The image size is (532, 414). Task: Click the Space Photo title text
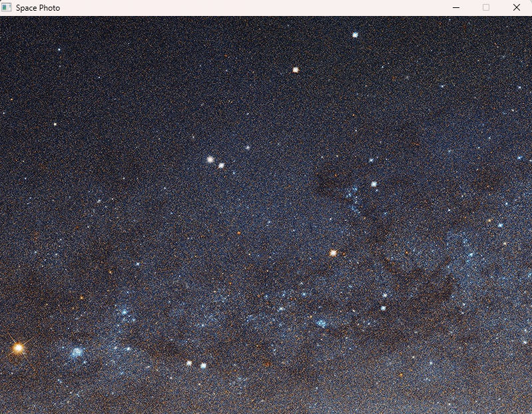pyautogui.click(x=38, y=8)
